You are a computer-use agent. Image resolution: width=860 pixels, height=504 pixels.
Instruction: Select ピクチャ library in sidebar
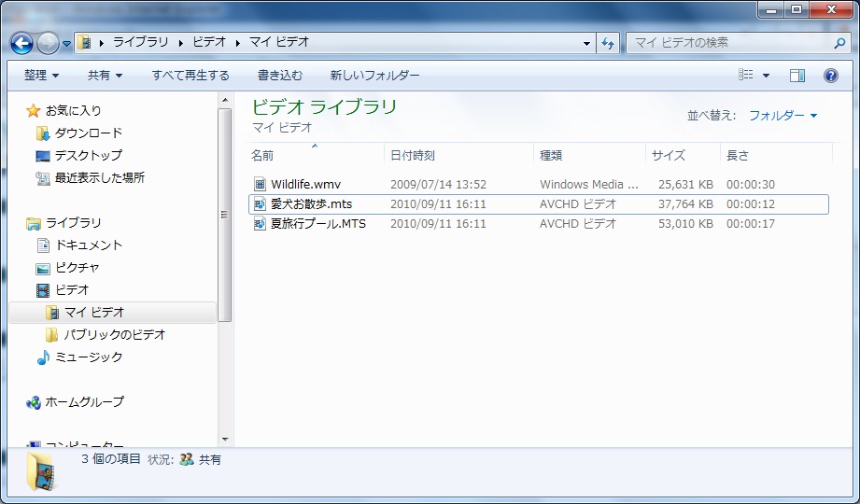[77, 268]
